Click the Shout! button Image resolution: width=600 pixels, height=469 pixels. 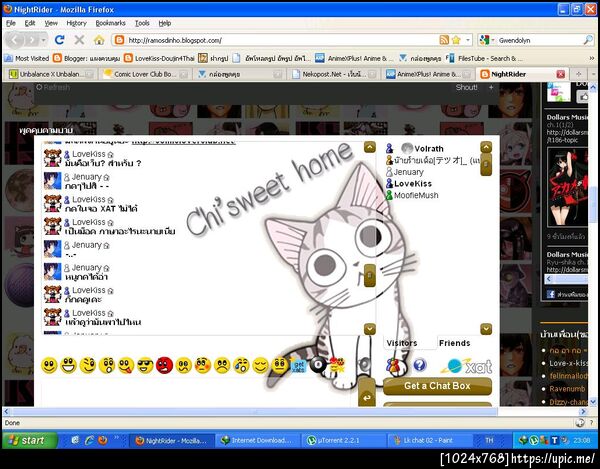pos(466,87)
